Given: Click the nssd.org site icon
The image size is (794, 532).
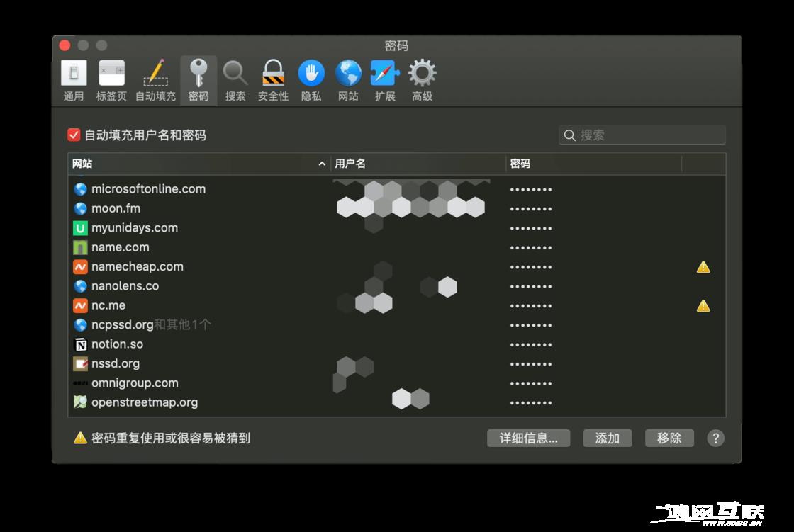Looking at the screenshot, I should click(81, 363).
